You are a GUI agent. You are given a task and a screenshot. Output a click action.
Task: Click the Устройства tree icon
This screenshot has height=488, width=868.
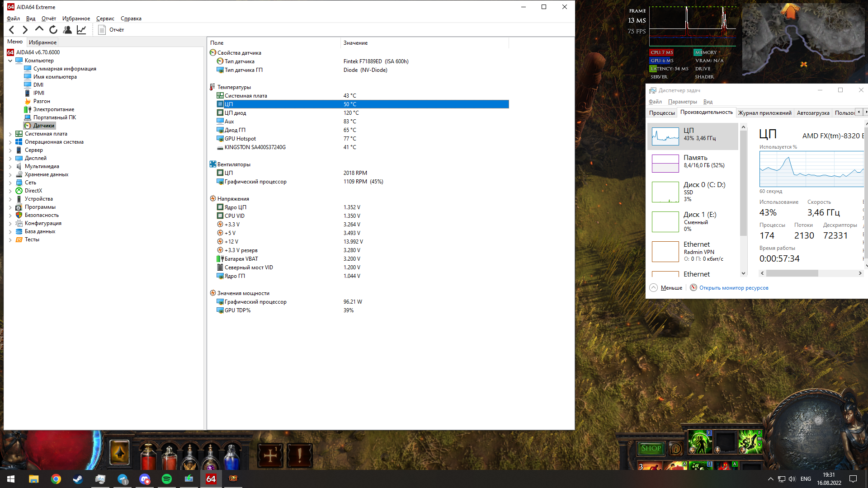click(x=19, y=199)
